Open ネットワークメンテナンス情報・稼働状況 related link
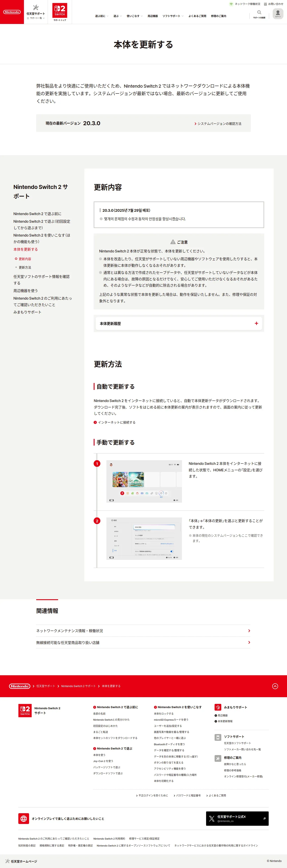 (143, 631)
